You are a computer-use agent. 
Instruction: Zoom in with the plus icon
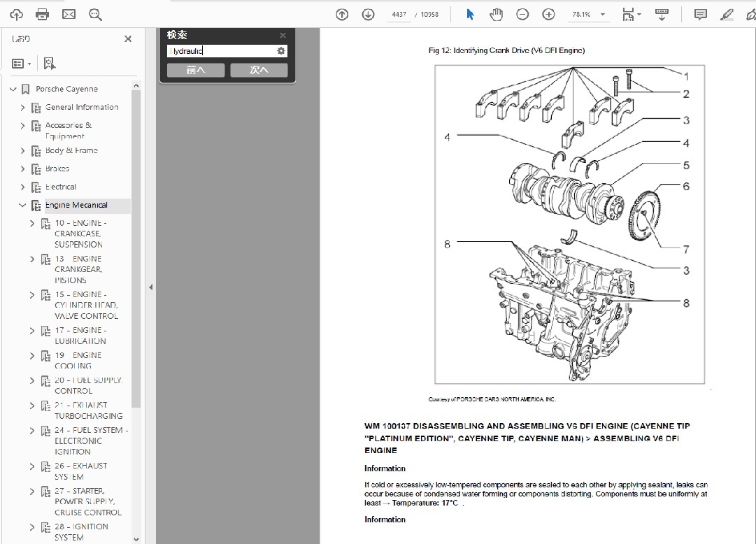pos(548,14)
